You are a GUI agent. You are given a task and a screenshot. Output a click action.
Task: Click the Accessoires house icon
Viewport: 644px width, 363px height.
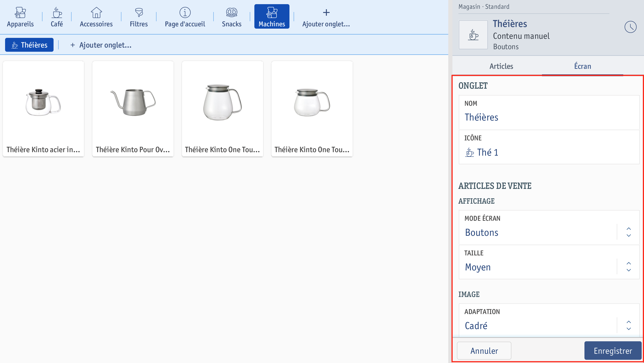click(x=96, y=12)
